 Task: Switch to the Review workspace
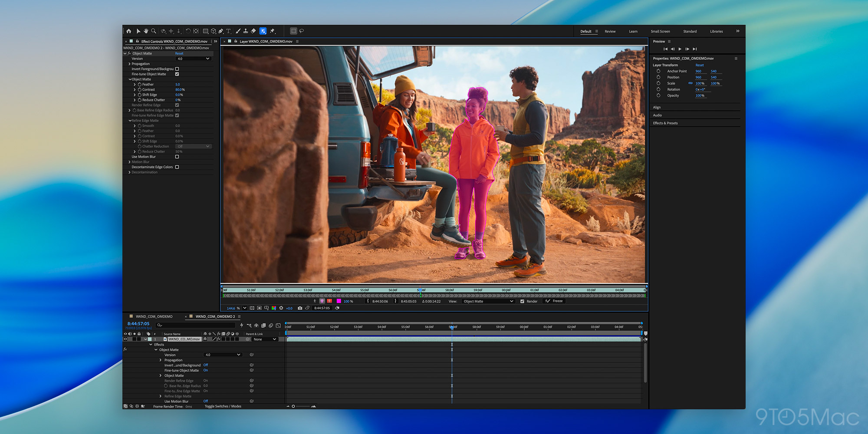[x=610, y=31]
